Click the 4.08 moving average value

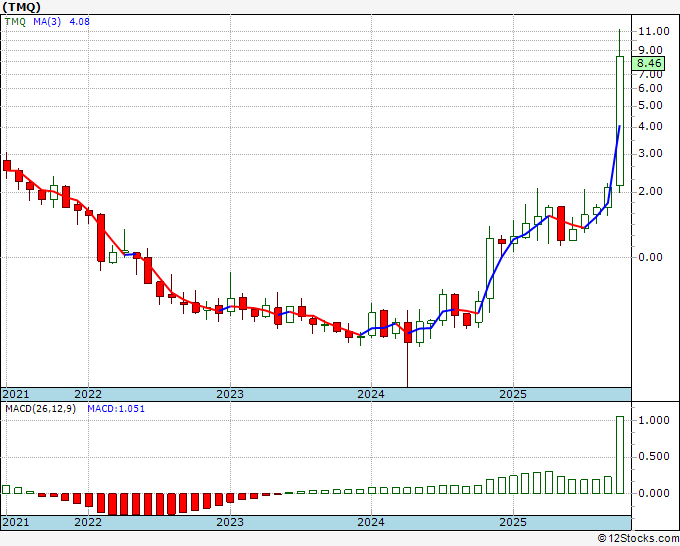click(79, 22)
